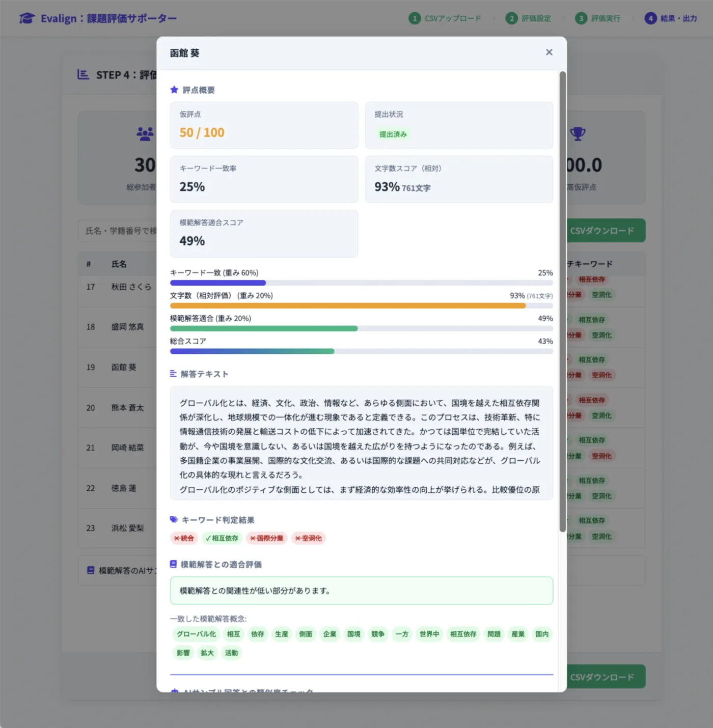
Task: Click the 提出済み status badge
Action: [x=393, y=134]
